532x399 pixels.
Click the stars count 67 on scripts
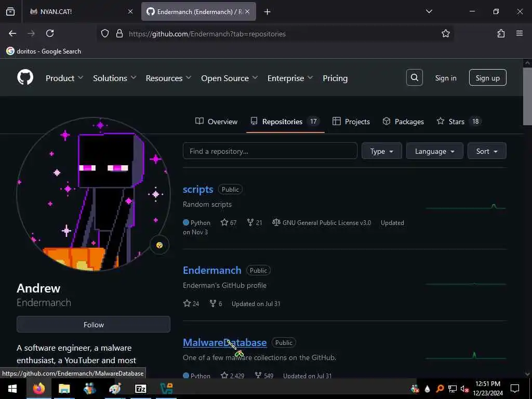229,222
